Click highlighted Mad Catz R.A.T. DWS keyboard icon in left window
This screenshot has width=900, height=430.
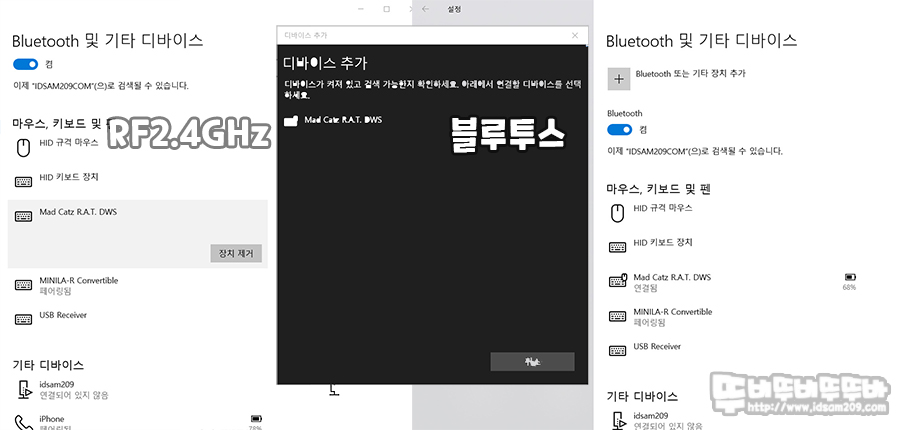point(23,216)
